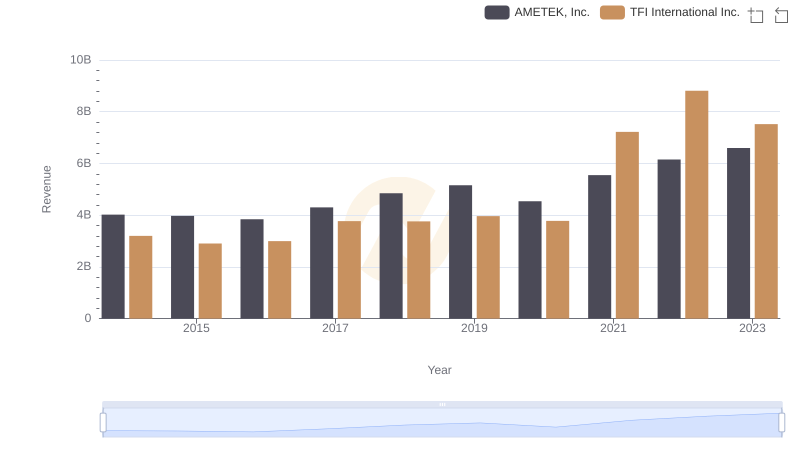Toggle AMETEK, Inc. series in legend

click(537, 12)
